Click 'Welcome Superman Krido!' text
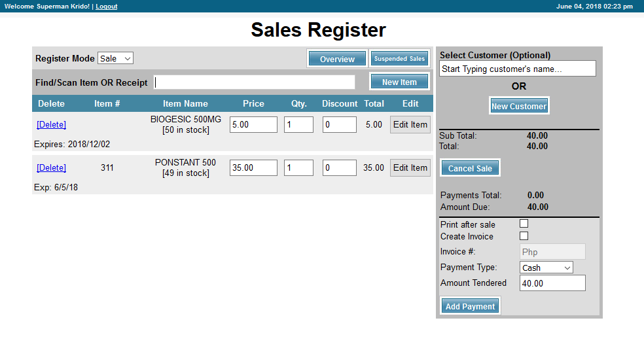Screen dimensions: 644x348 click(x=47, y=6)
